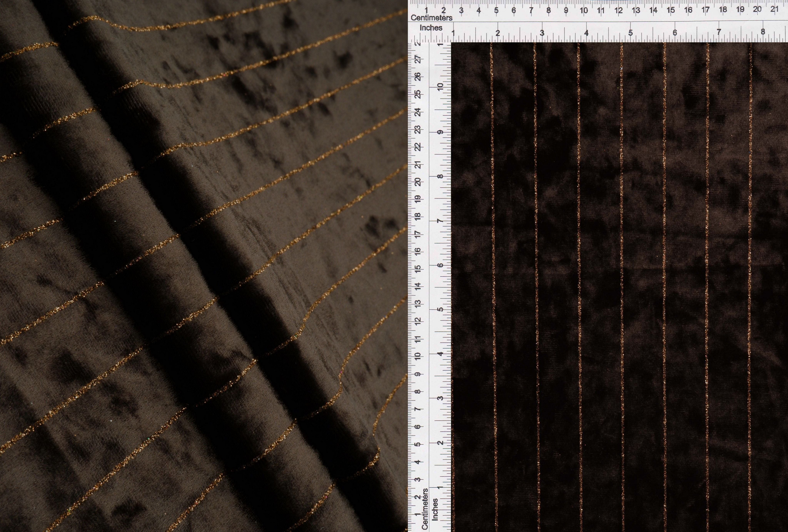Click the 5 cm mark on top ruler

[x=496, y=11]
